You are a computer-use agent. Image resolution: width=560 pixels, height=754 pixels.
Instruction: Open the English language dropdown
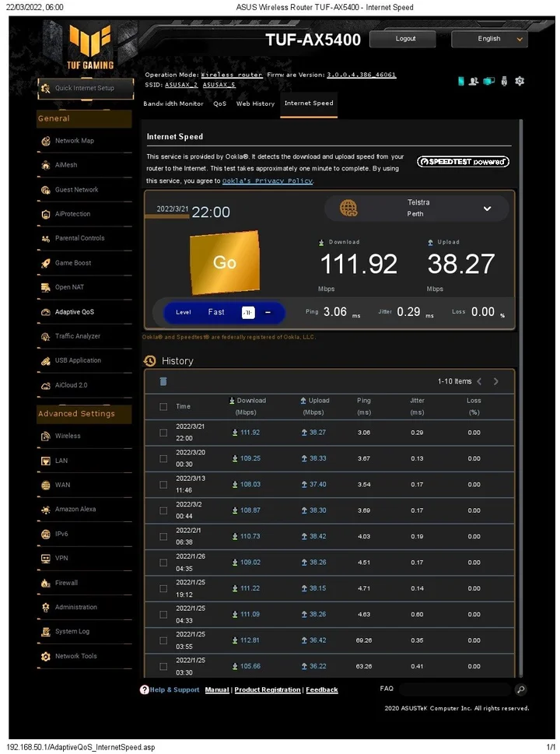489,39
